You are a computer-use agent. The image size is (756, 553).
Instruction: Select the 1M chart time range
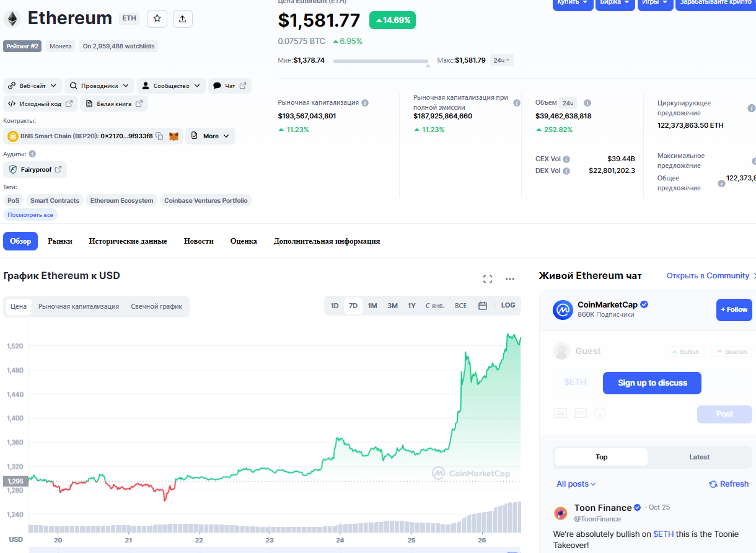tap(372, 306)
